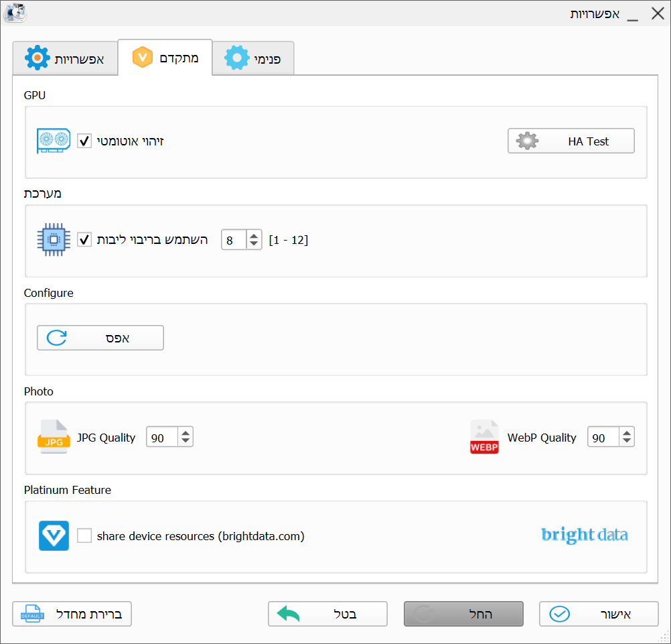Click the gear icon on HA Test button
The image size is (671, 644).
pos(528,141)
